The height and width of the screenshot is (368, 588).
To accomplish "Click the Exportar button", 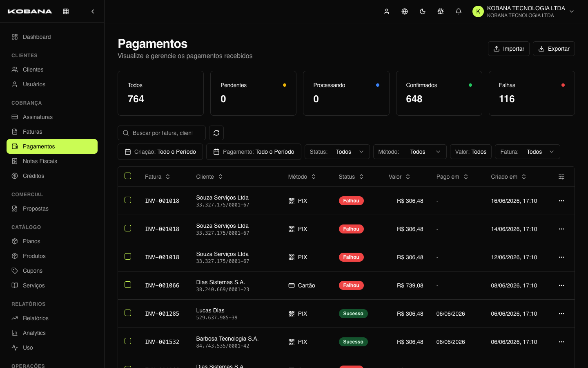I will coord(554,49).
